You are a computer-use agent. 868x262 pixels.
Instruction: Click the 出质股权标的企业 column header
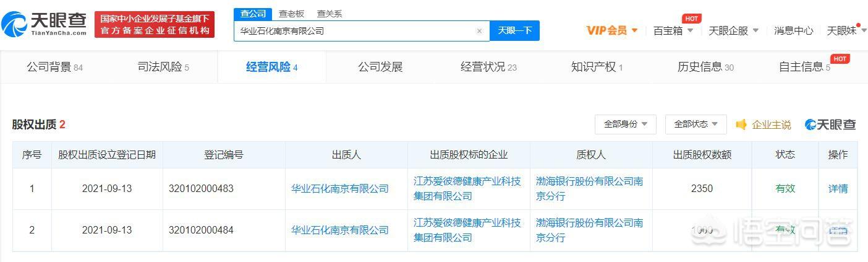(469, 155)
